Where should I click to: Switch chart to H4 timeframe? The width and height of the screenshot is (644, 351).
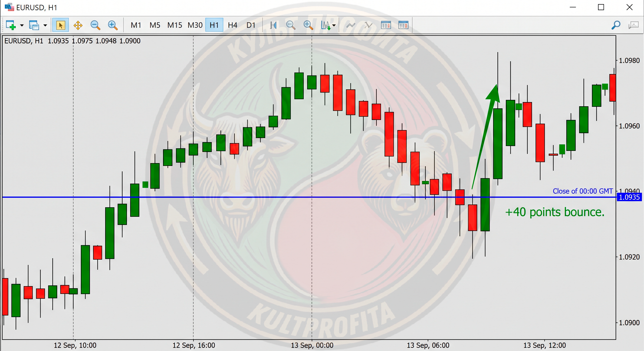pos(233,25)
